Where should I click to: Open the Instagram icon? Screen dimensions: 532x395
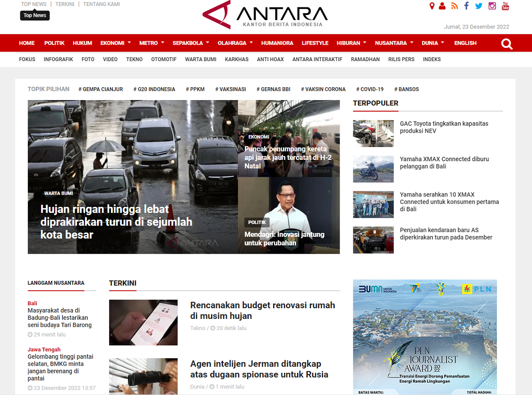(x=492, y=6)
